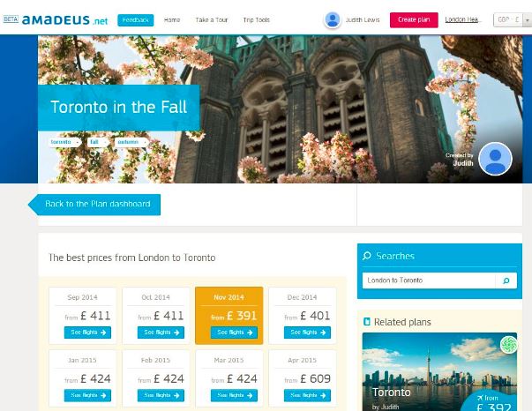Click the Judith Lewis profile avatar icon
This screenshot has height=411, width=532.
[333, 20]
